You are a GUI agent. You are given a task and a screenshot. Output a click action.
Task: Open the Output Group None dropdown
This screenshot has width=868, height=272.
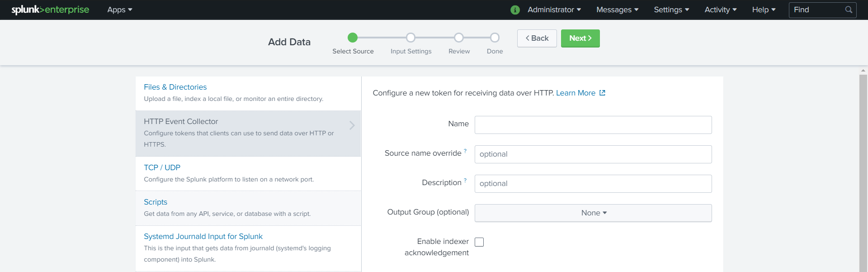pos(593,213)
